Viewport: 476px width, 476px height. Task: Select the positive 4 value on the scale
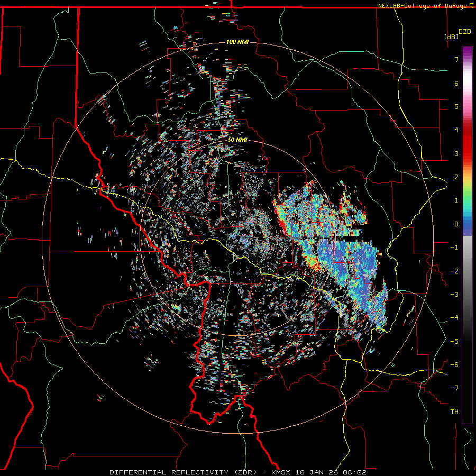456,130
